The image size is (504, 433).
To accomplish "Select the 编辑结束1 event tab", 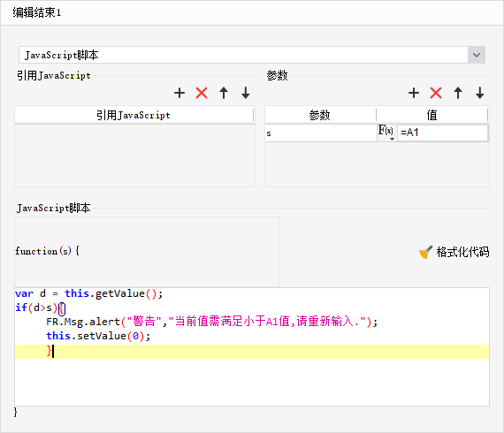I will (37, 12).
